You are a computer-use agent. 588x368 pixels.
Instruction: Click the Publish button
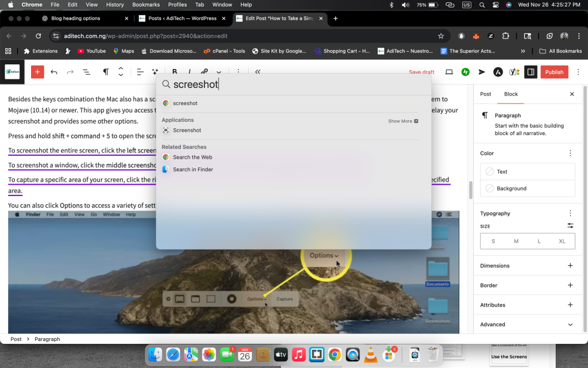tap(554, 72)
